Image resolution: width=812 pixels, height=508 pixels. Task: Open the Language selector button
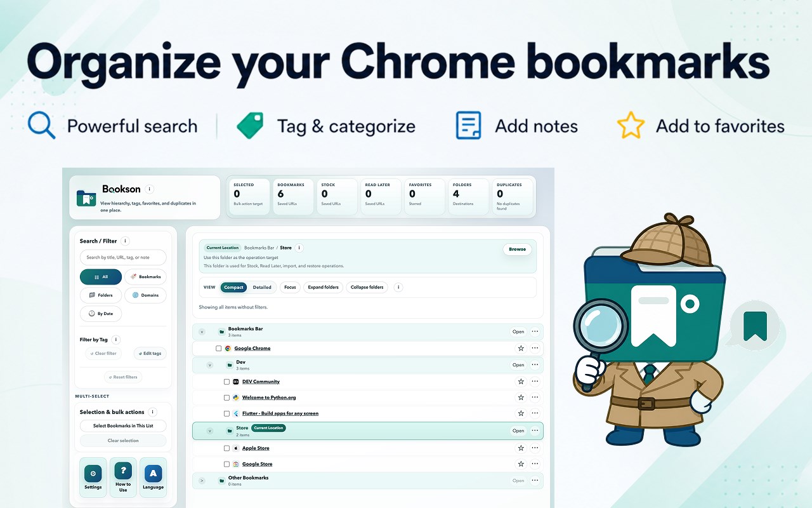point(153,477)
